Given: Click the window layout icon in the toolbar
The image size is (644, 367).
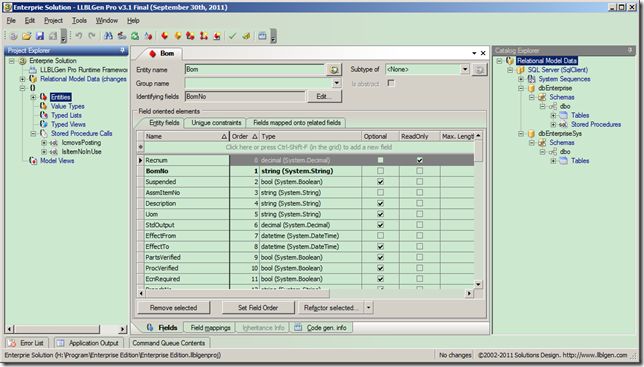Looking at the screenshot, I should [x=262, y=36].
